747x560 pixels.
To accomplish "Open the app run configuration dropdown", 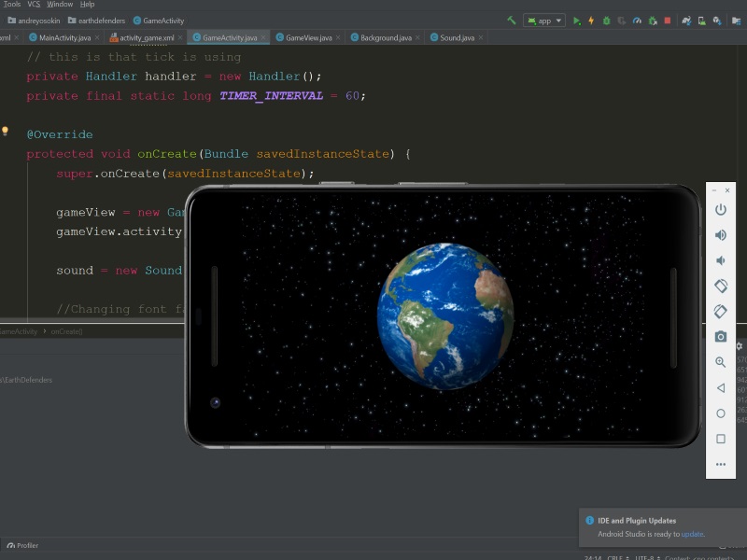I will [x=544, y=21].
